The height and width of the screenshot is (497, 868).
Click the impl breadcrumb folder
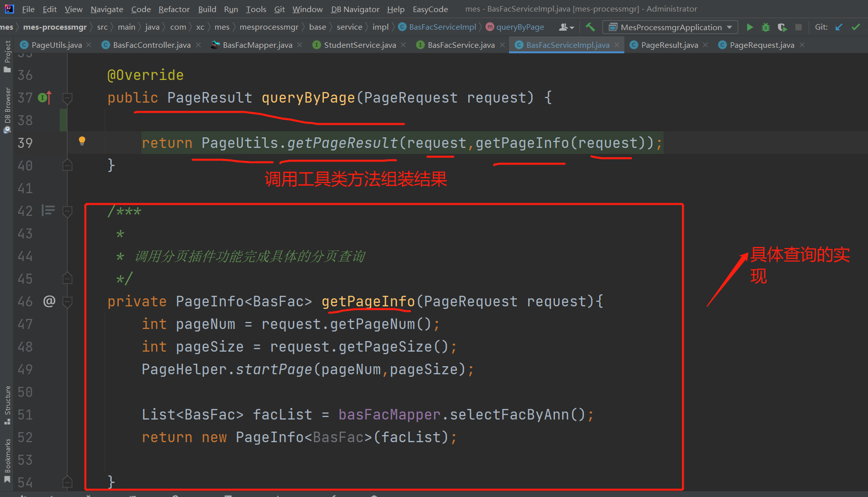pos(381,27)
